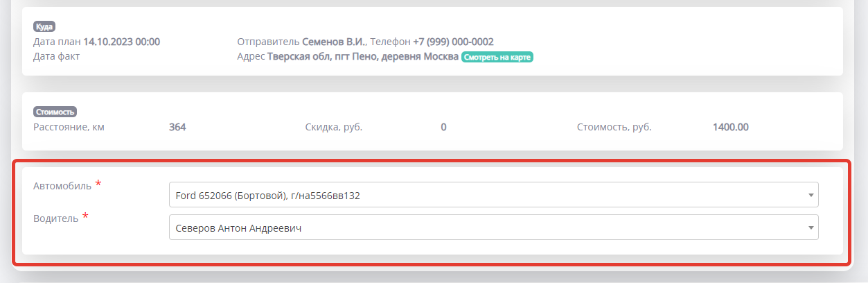The image size is (868, 283).
Task: Open the Водитель dropdown list
Action: click(485, 228)
